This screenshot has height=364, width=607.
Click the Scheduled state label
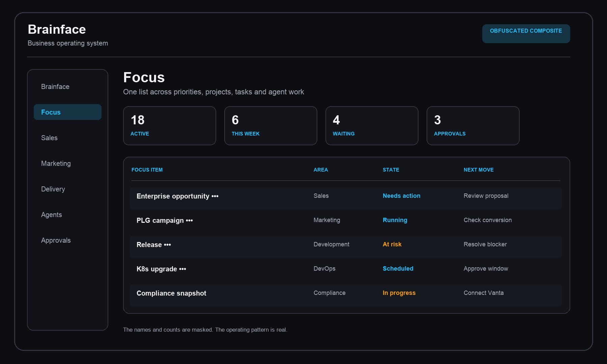(398, 269)
